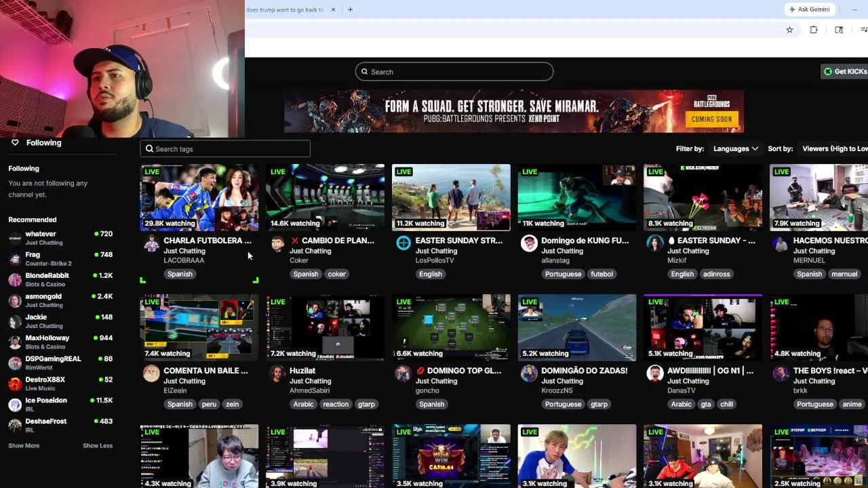Viewport: 868px width, 488px height.
Task: Click the Mizkif channel avatar
Action: 655,243
